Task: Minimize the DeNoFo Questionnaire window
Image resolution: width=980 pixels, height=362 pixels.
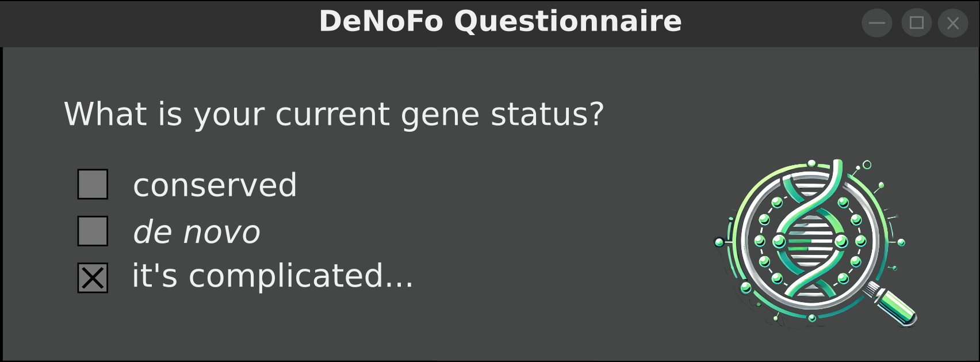Action: 877,23
